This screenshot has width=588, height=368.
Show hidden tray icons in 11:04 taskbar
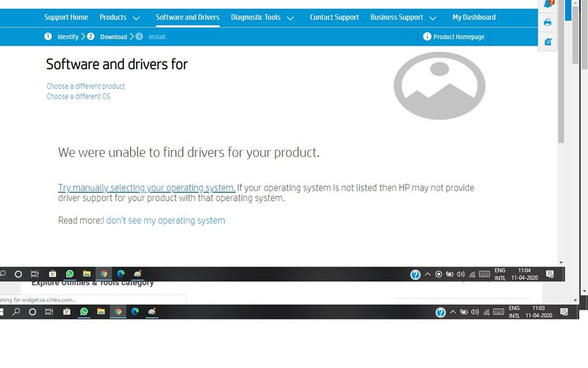point(428,274)
